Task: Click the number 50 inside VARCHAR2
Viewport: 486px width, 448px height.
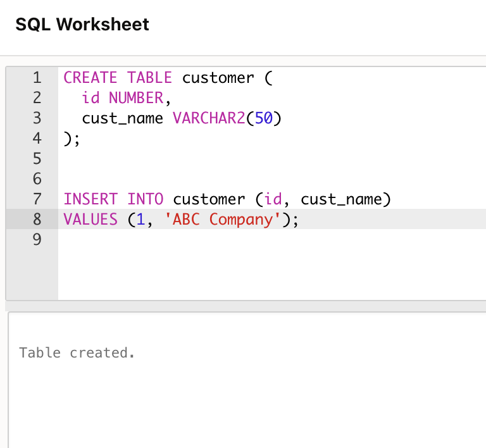Action: [x=263, y=118]
